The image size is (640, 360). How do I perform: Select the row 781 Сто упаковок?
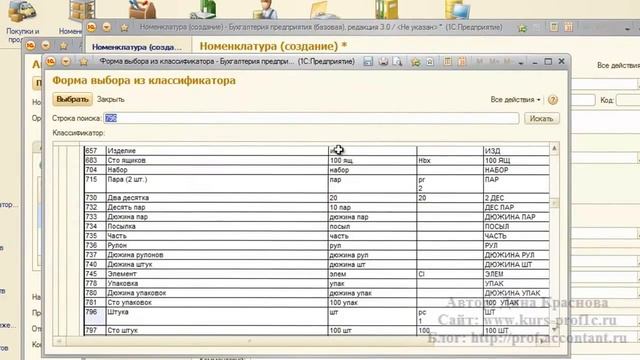316,302
